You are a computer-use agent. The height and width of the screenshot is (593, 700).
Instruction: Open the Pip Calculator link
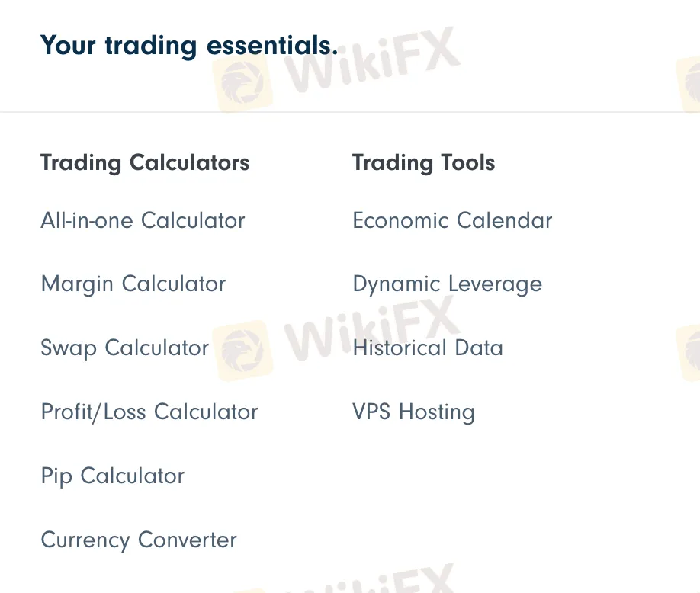(x=113, y=476)
